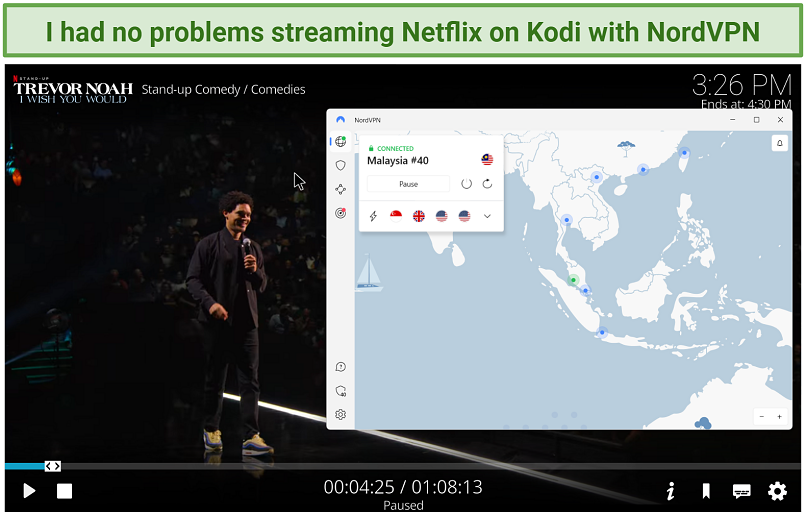Click the Trevor Noah title logo
The image size is (806, 515).
click(72, 90)
